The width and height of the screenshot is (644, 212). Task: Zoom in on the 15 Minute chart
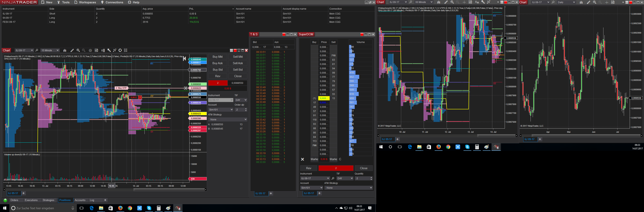78,50
